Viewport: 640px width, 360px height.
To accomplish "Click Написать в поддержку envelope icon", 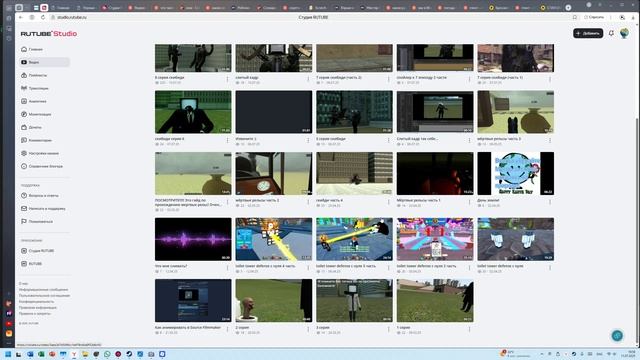I will point(24,209).
